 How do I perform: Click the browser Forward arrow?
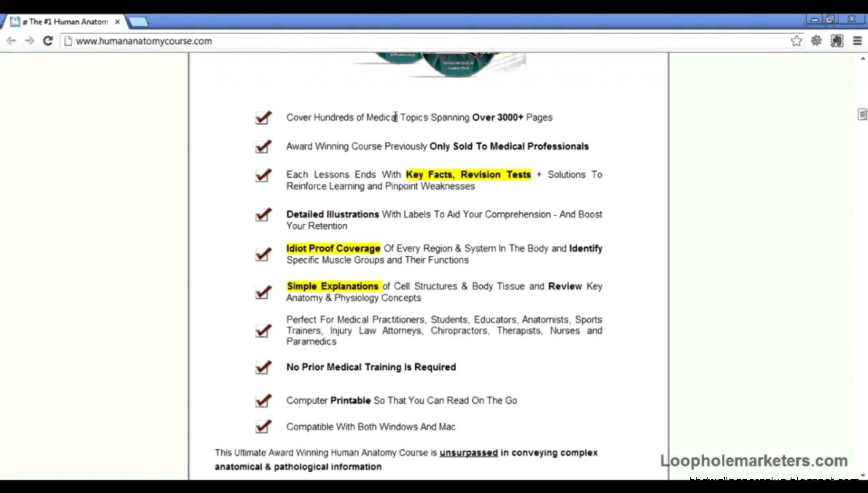pos(29,40)
